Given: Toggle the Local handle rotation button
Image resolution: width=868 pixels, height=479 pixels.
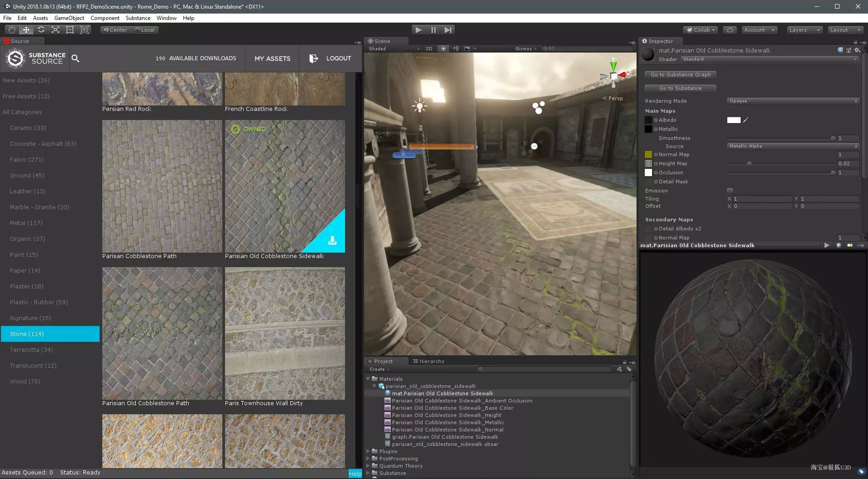Looking at the screenshot, I should (144, 30).
